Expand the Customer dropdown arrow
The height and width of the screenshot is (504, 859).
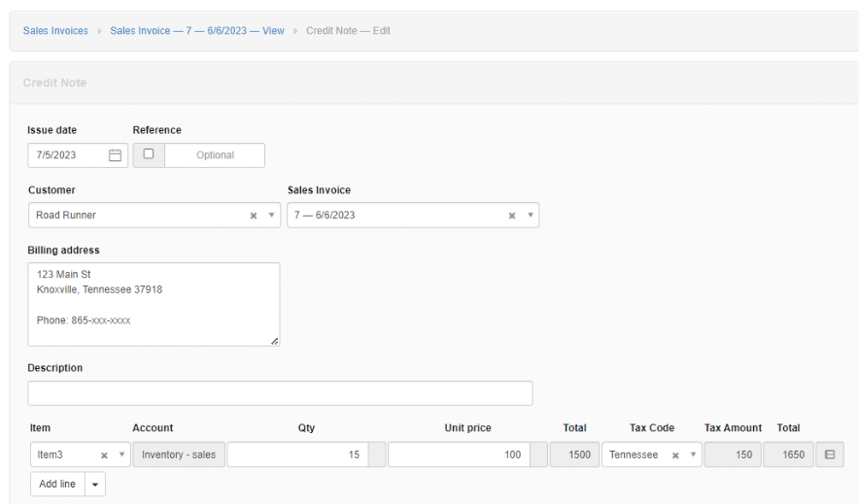point(271,215)
